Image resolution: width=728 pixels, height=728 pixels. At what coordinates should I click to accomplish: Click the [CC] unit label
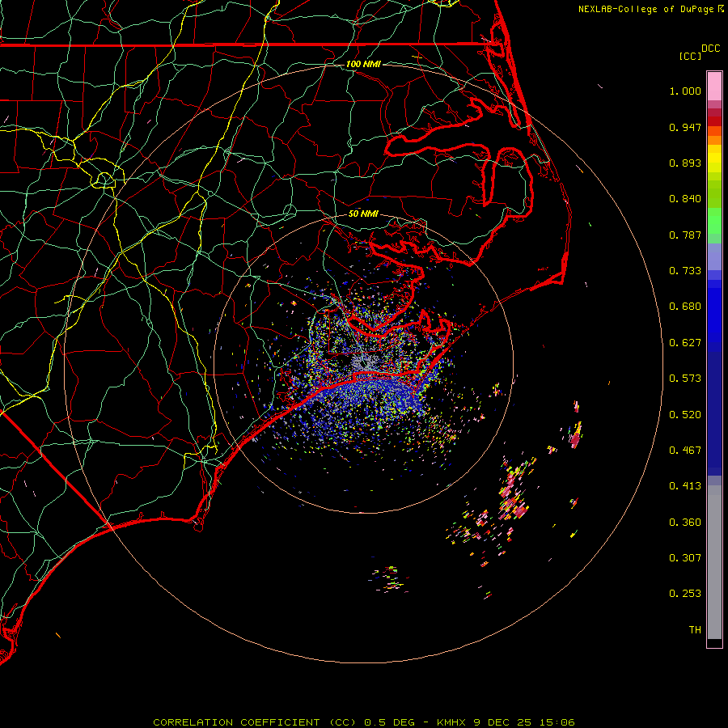pos(689,56)
